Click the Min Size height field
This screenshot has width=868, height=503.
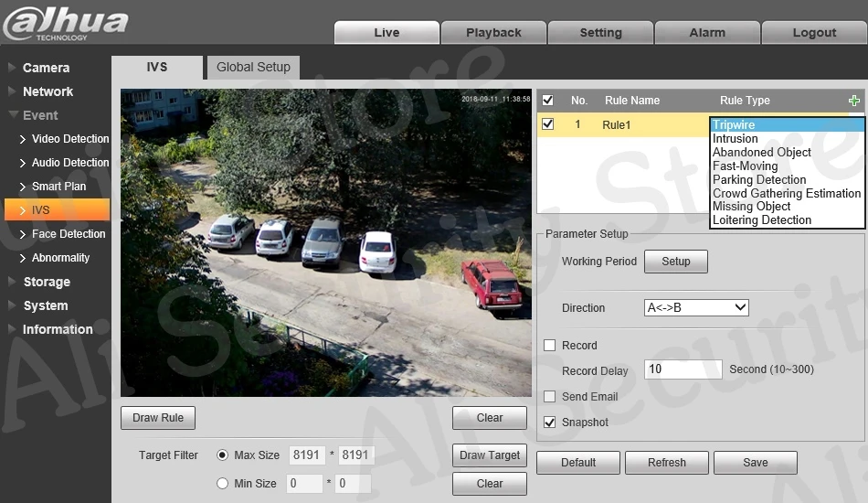pyautogui.click(x=354, y=483)
